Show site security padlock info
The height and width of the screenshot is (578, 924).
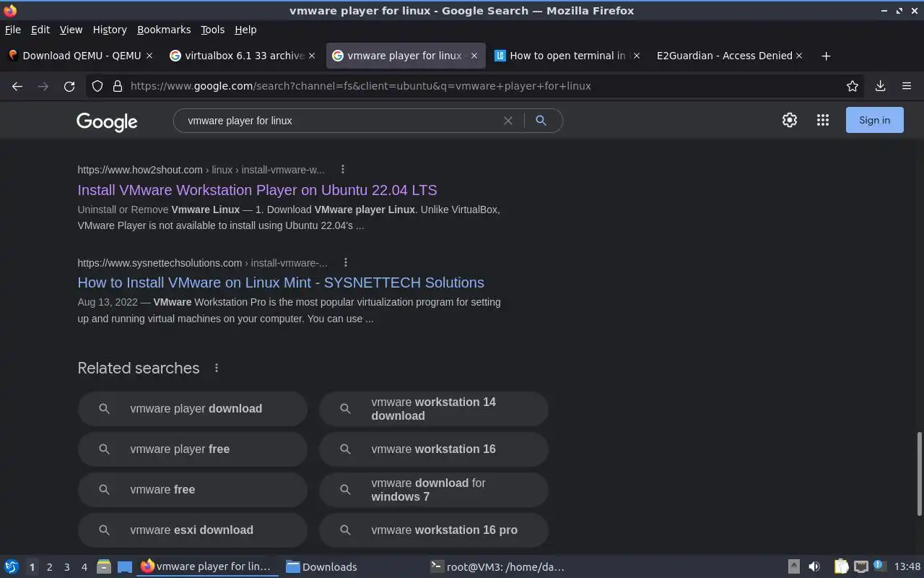click(117, 86)
